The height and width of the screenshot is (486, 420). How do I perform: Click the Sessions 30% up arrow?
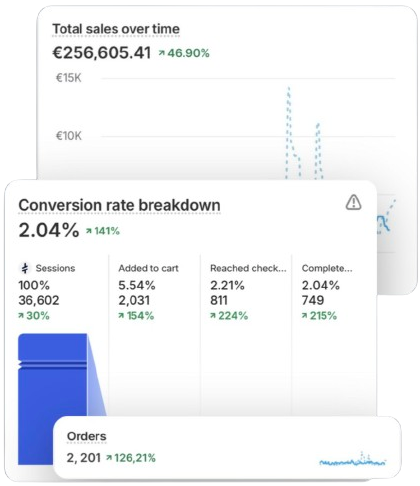coord(21,315)
